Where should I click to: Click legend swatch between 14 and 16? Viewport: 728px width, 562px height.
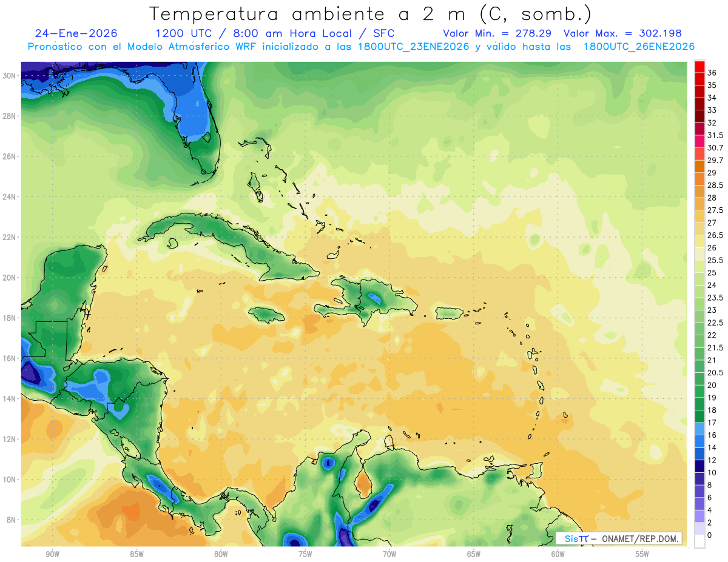(x=699, y=441)
